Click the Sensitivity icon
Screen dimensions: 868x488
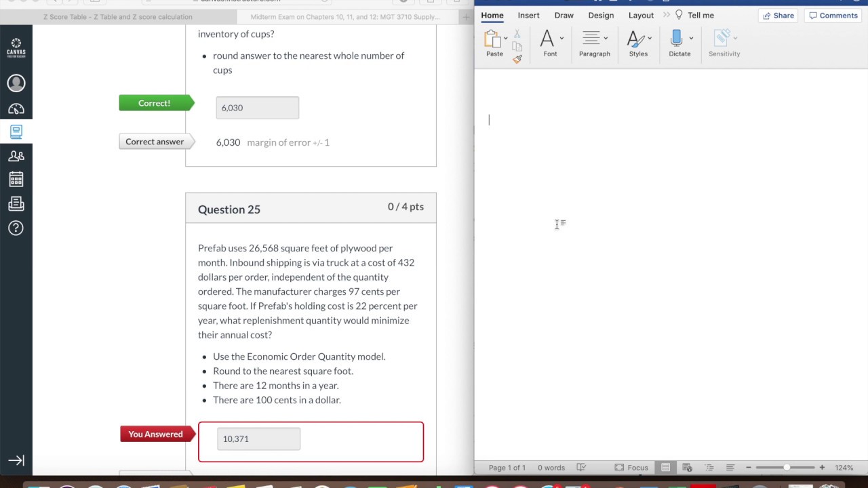tap(722, 38)
